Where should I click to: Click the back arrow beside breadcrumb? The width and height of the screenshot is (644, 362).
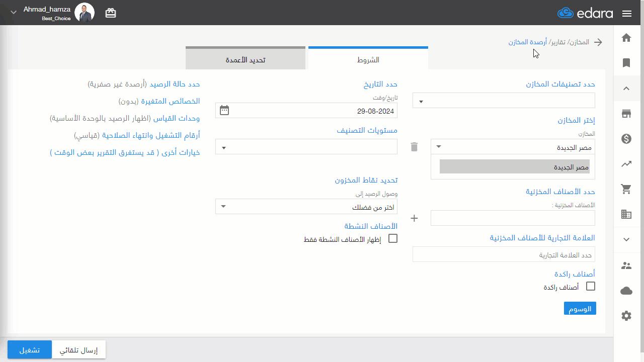(598, 42)
